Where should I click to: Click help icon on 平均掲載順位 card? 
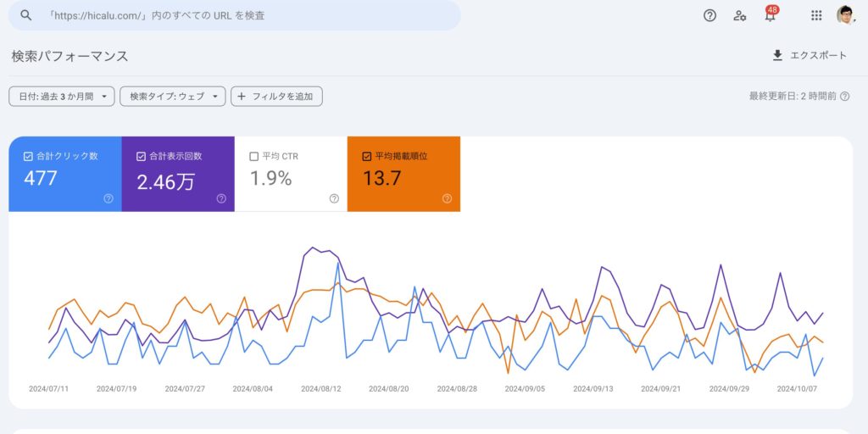click(447, 198)
